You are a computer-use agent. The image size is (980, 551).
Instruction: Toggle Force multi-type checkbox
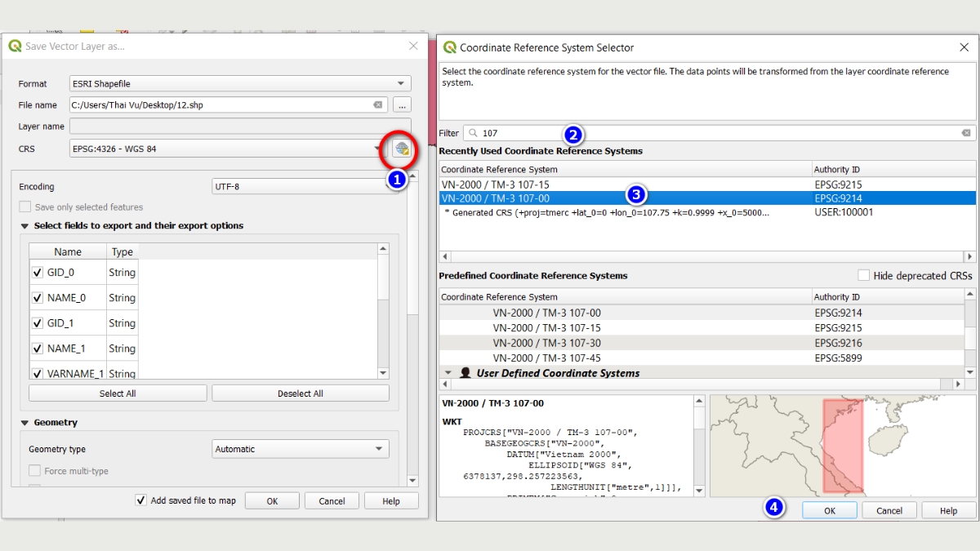(35, 471)
